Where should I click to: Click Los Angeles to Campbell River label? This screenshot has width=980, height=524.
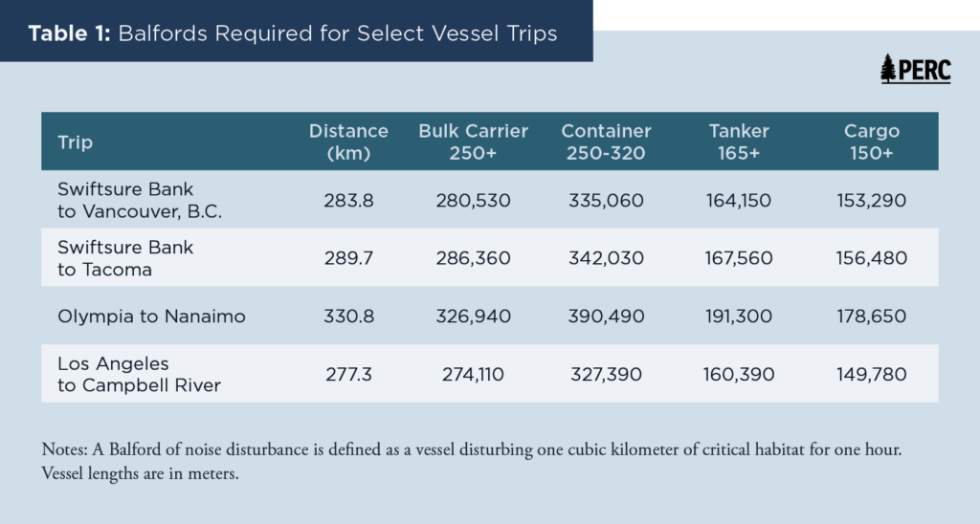[x=139, y=374]
